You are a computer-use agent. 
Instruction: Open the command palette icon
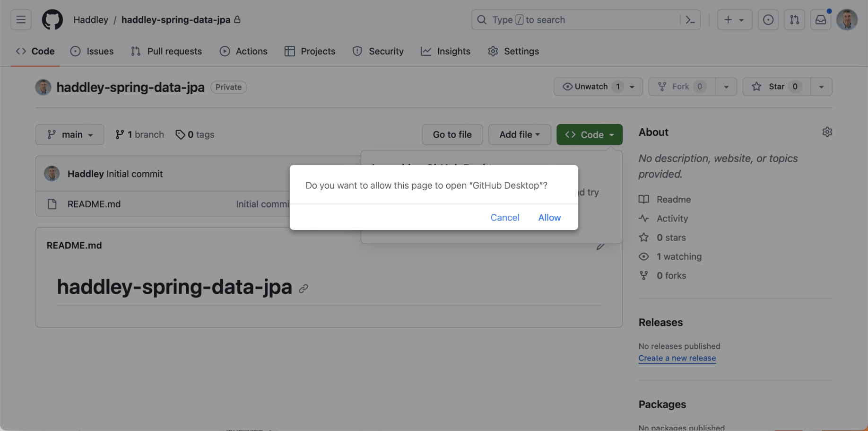click(x=690, y=20)
